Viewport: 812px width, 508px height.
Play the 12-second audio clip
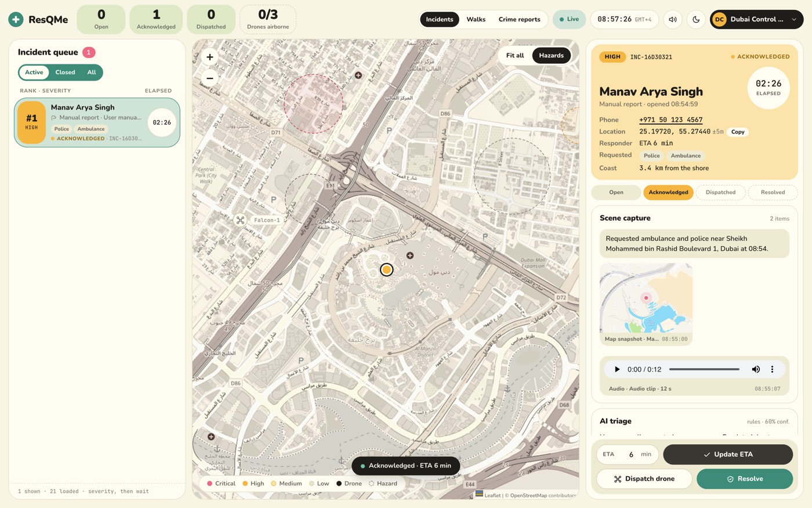coord(617,369)
